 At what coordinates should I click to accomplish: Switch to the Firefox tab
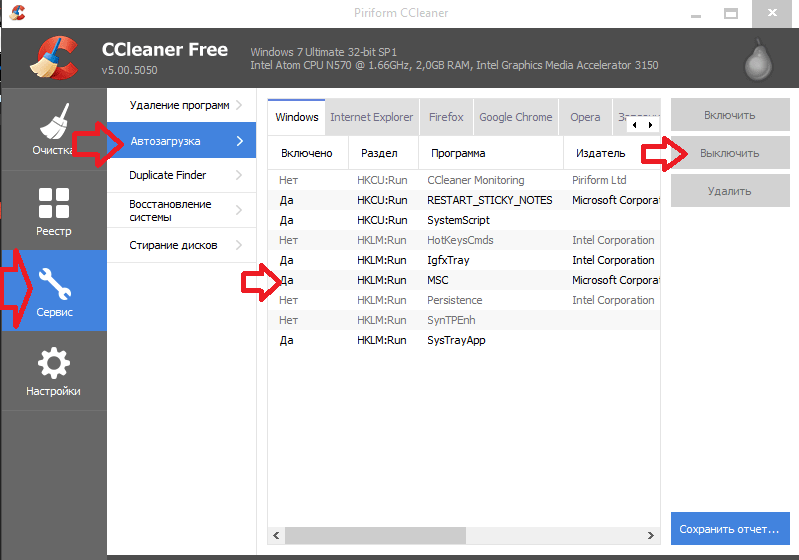point(446,117)
